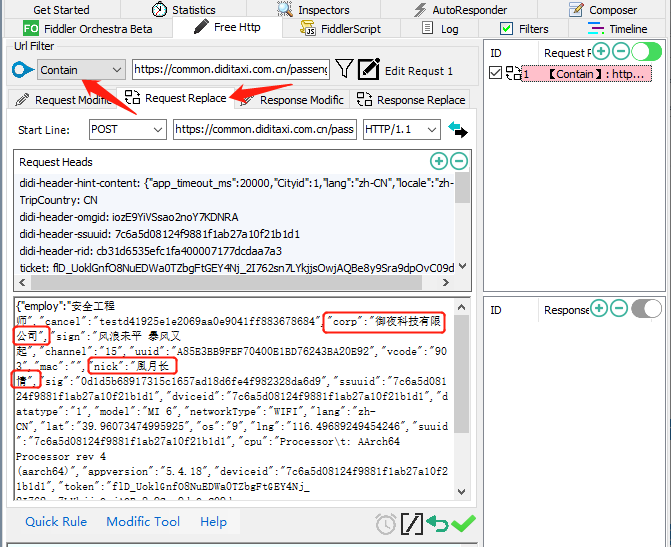
Task: Click the Quick Rule link
Action: (x=56, y=521)
